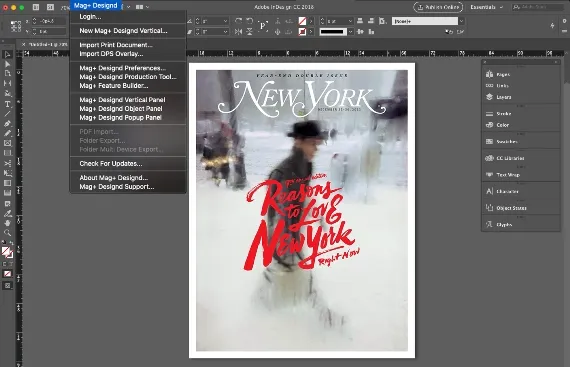Click the stroke color swatch in control bar
The image size is (570, 367).
click(302, 32)
